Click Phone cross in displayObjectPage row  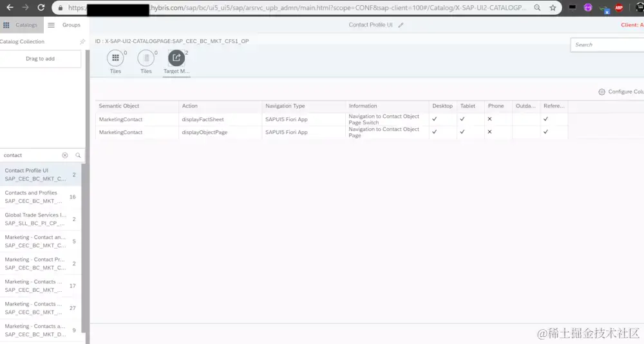click(x=489, y=132)
